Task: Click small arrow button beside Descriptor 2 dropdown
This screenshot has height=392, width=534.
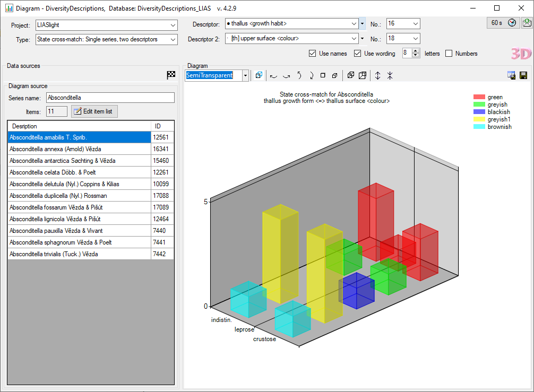Action: pos(363,38)
